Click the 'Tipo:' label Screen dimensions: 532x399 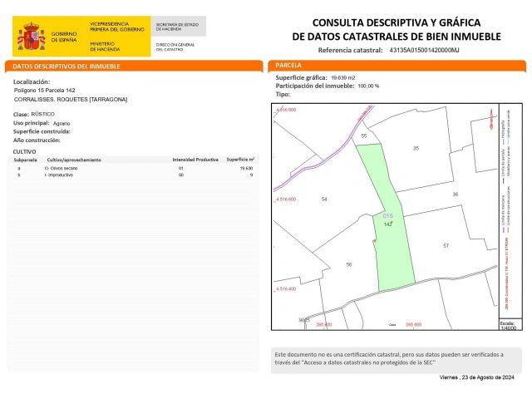coord(283,94)
